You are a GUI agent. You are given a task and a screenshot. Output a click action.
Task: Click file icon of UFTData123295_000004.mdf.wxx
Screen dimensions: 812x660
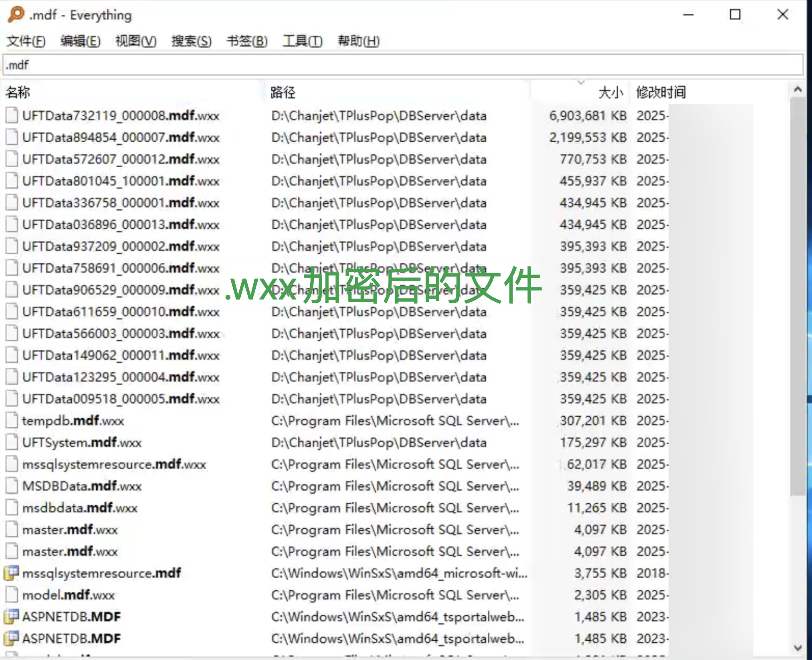point(12,377)
